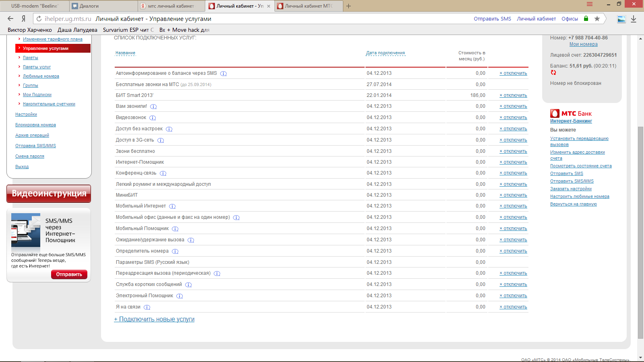Click SMS/MMS promo laptop thumbnail
This screenshot has height=362, width=644.
click(26, 230)
